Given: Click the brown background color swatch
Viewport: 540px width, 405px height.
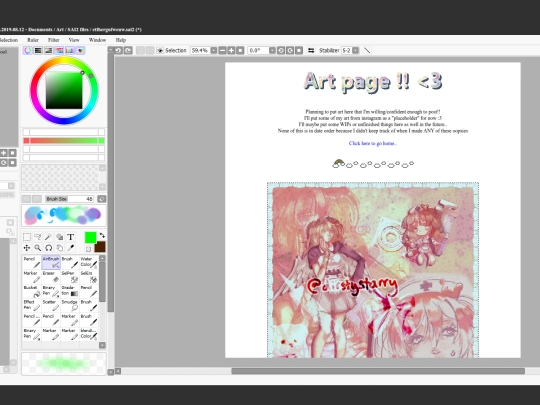Looking at the screenshot, I should [100, 247].
